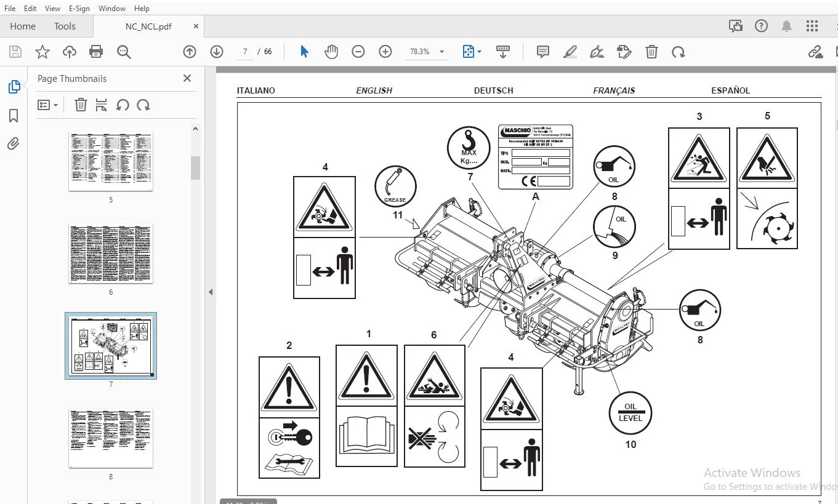Click the stamp edit tool icon
Image resolution: width=838 pixels, height=504 pixels.
pos(624,52)
